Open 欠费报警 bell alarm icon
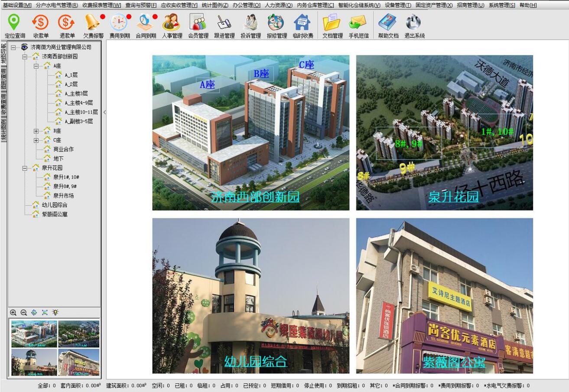This screenshot has width=569, height=392. [93, 26]
